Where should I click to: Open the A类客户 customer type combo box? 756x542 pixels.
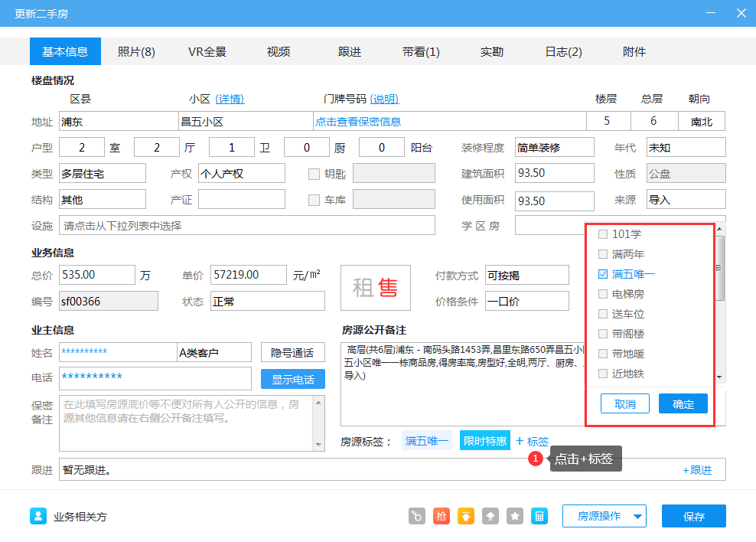coord(214,352)
